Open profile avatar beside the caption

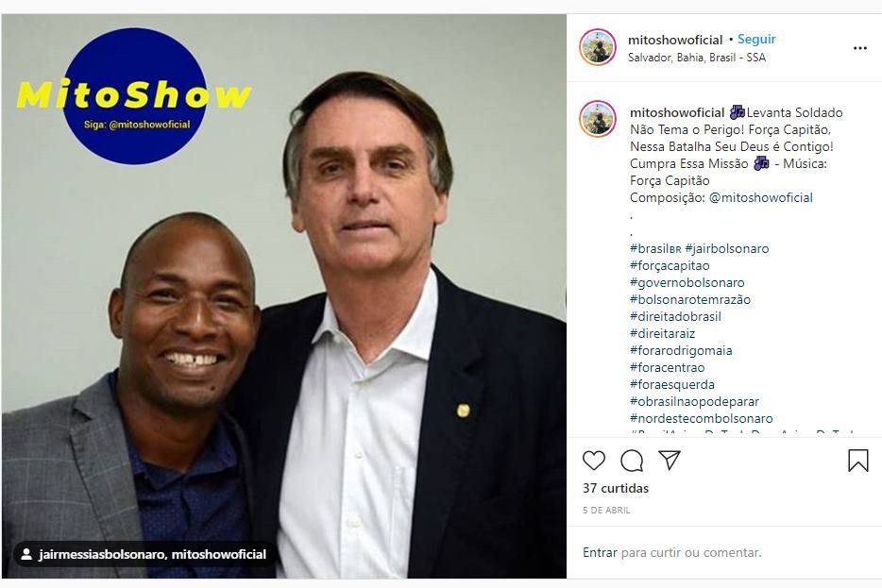pyautogui.click(x=598, y=119)
